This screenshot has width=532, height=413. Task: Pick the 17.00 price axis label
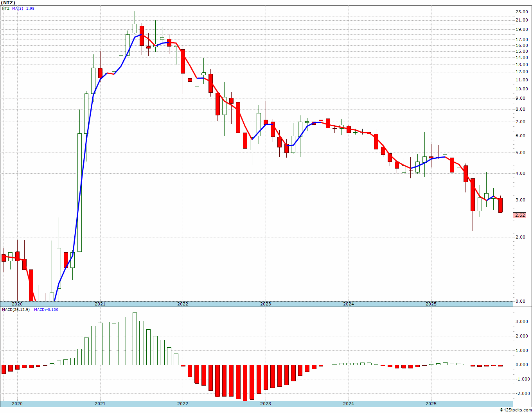pyautogui.click(x=522, y=40)
